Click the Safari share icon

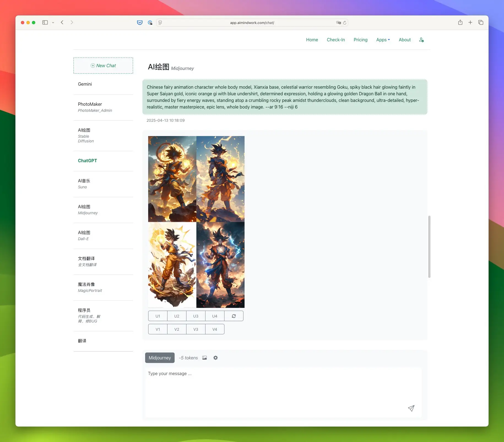[460, 23]
